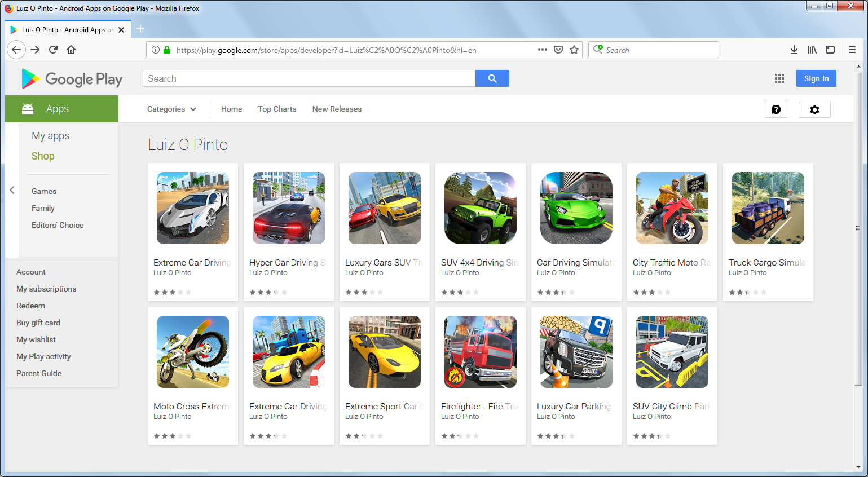Collapse the left sidebar with the chevron
This screenshot has width=868, height=477.
[x=12, y=190]
